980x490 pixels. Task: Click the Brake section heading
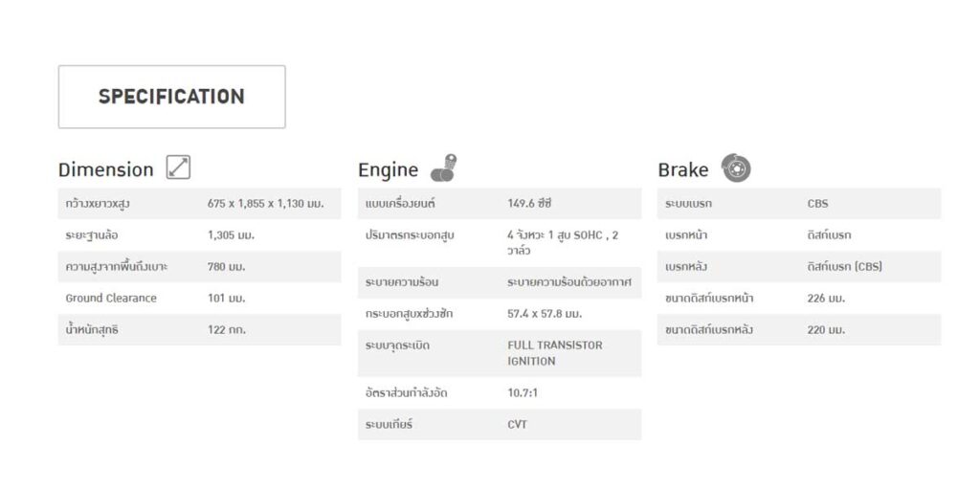point(682,169)
